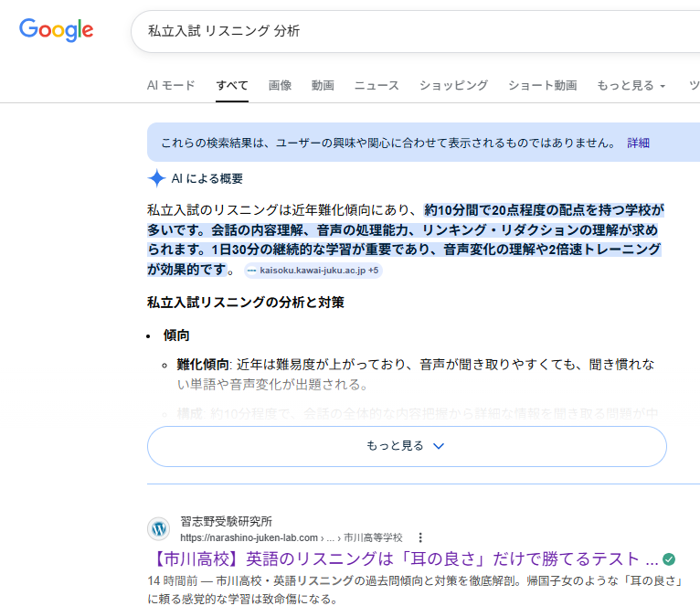Expand the AI overview with もっと見る

click(406, 446)
